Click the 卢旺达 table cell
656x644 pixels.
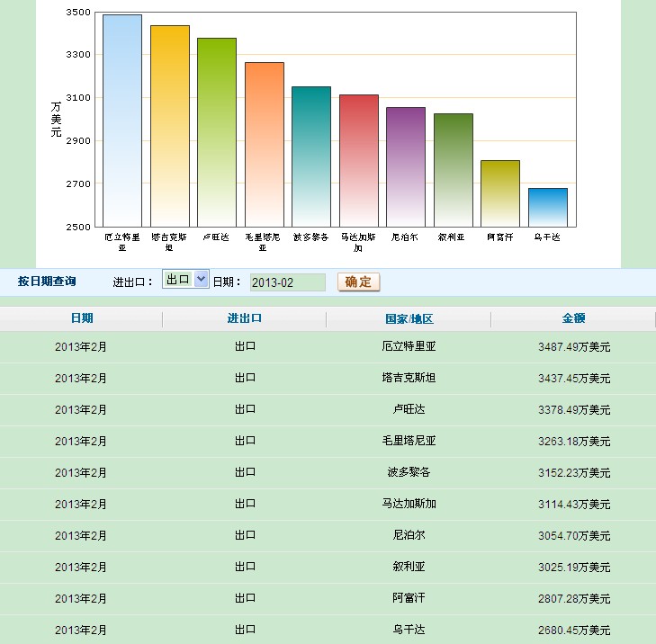[x=409, y=409]
